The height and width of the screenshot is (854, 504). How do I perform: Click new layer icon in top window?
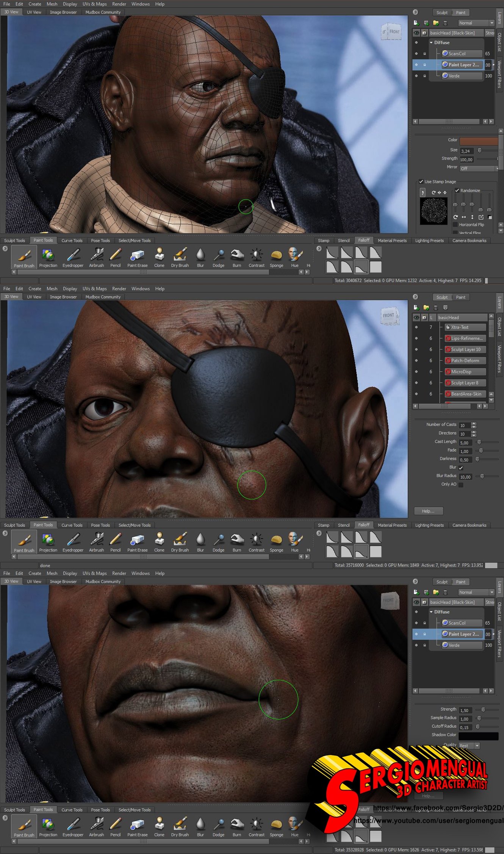[416, 23]
